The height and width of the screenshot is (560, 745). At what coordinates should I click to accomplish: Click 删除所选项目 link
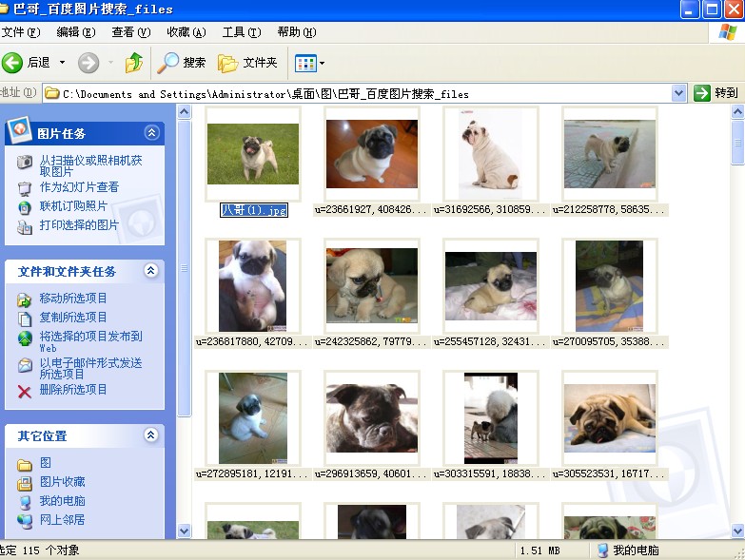click(73, 390)
